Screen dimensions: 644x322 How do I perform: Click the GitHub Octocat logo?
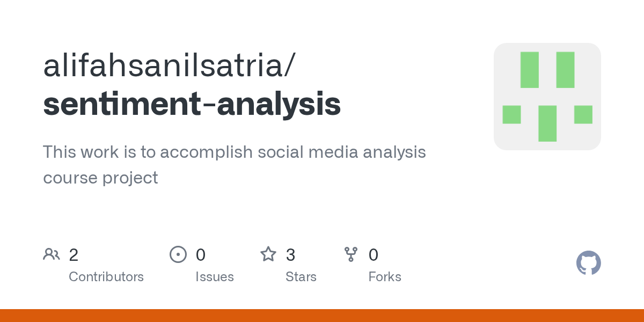pyautogui.click(x=589, y=263)
